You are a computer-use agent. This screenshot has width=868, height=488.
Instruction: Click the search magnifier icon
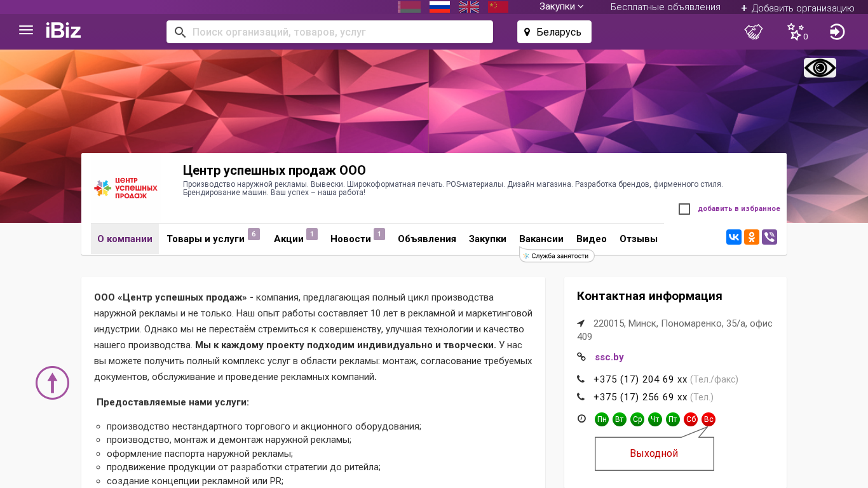(x=180, y=32)
